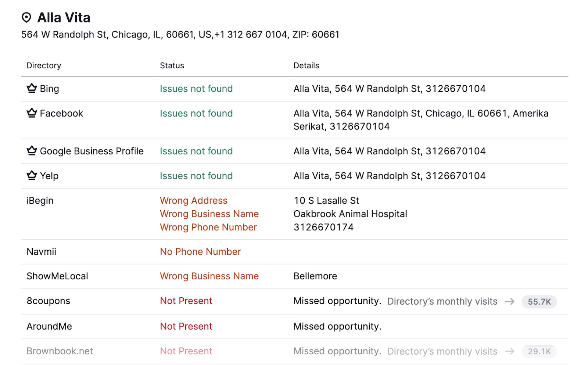The image size is (588, 365).
Task: Click the Not Present status for AroundMe
Action: point(186,326)
